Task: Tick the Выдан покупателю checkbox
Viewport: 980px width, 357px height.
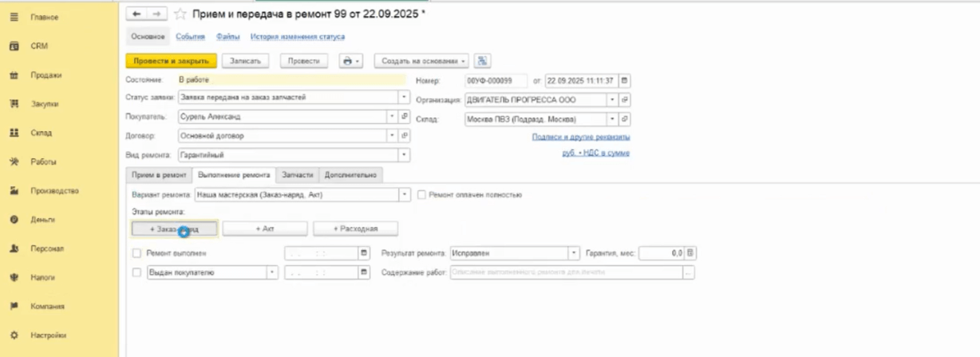Action: 137,272
